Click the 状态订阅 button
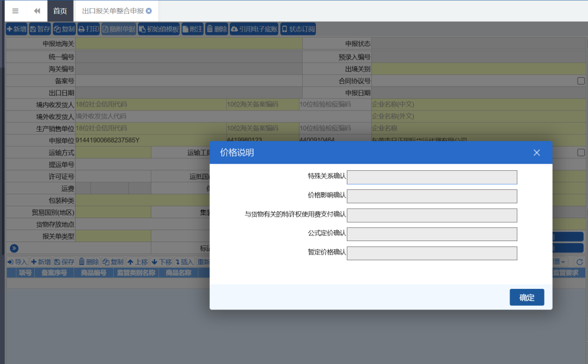The image size is (588, 364). (x=298, y=29)
